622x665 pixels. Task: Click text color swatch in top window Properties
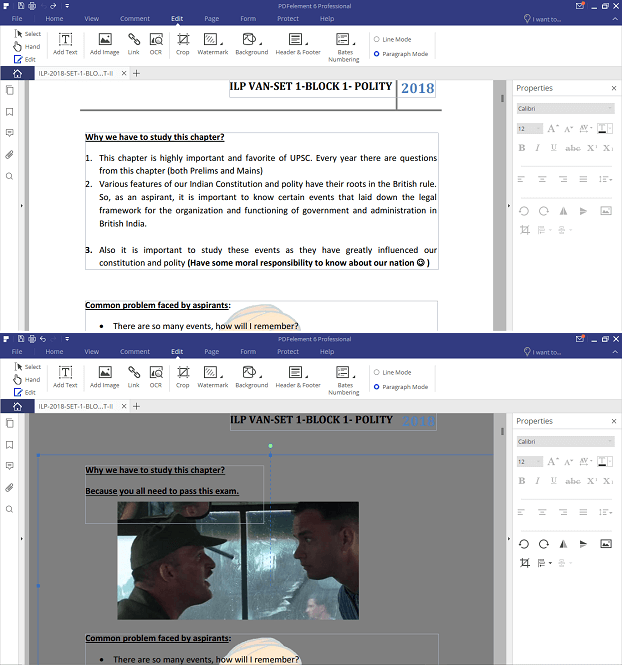pos(605,129)
